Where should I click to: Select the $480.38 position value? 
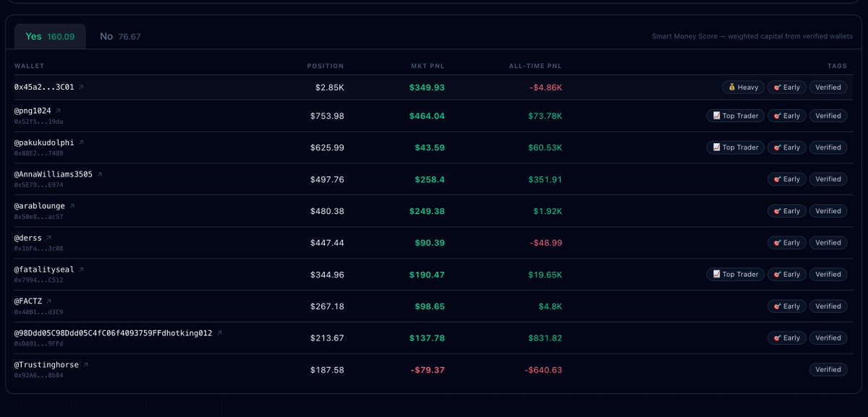(x=327, y=211)
